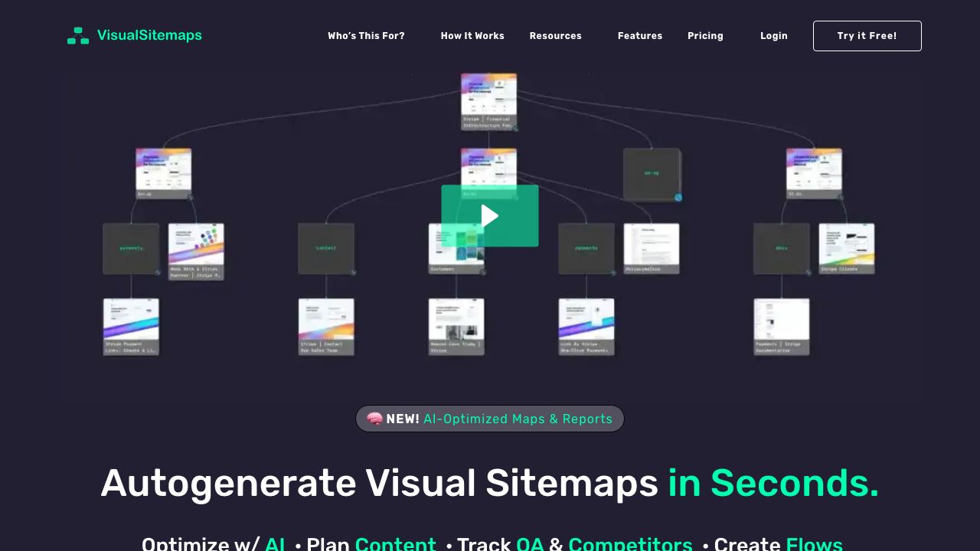Open the Who's This For? menu

click(x=366, y=36)
